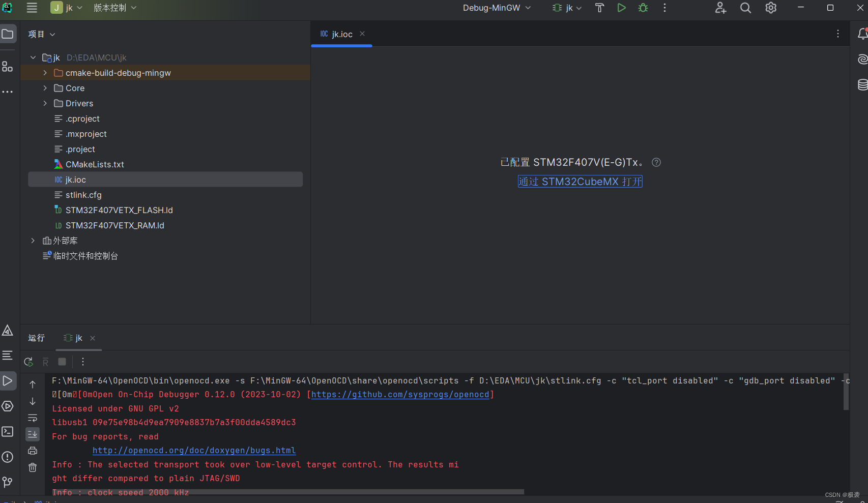Open the help question mark next to STM32F407V
Image resolution: width=868 pixels, height=503 pixels.
656,162
